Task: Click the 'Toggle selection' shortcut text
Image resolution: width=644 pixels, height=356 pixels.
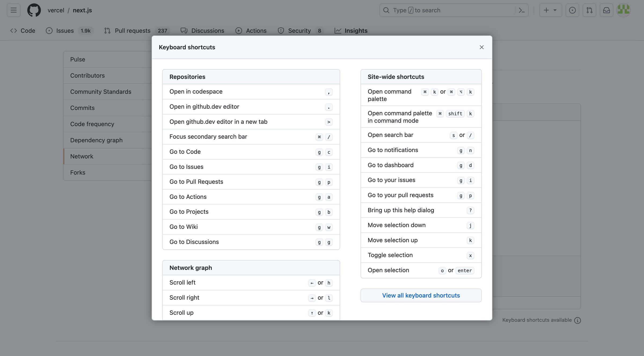Action: coord(390,255)
